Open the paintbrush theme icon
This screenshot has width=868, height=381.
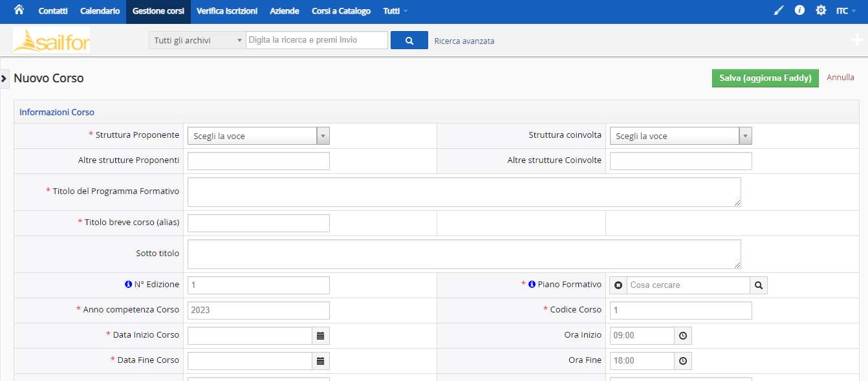point(779,10)
